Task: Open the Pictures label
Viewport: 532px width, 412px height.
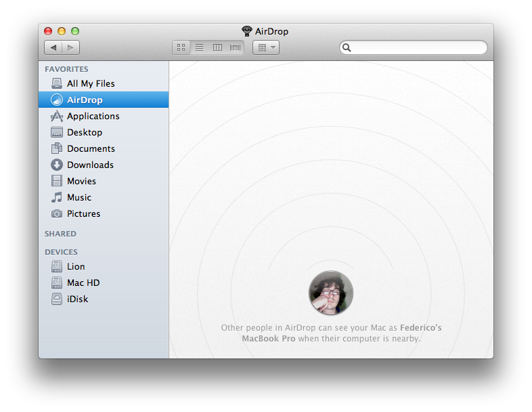Action: [83, 213]
